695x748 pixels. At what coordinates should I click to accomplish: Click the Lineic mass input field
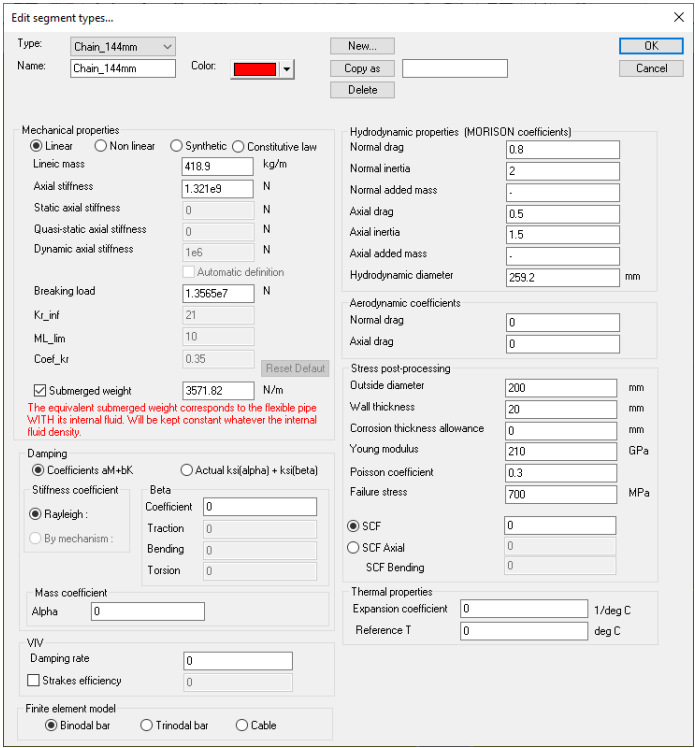[217, 166]
